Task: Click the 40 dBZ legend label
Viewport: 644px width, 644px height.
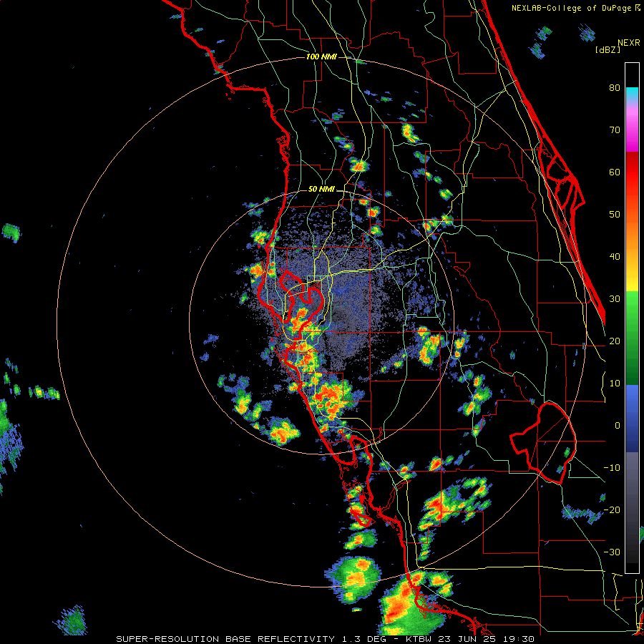Action: click(615, 257)
